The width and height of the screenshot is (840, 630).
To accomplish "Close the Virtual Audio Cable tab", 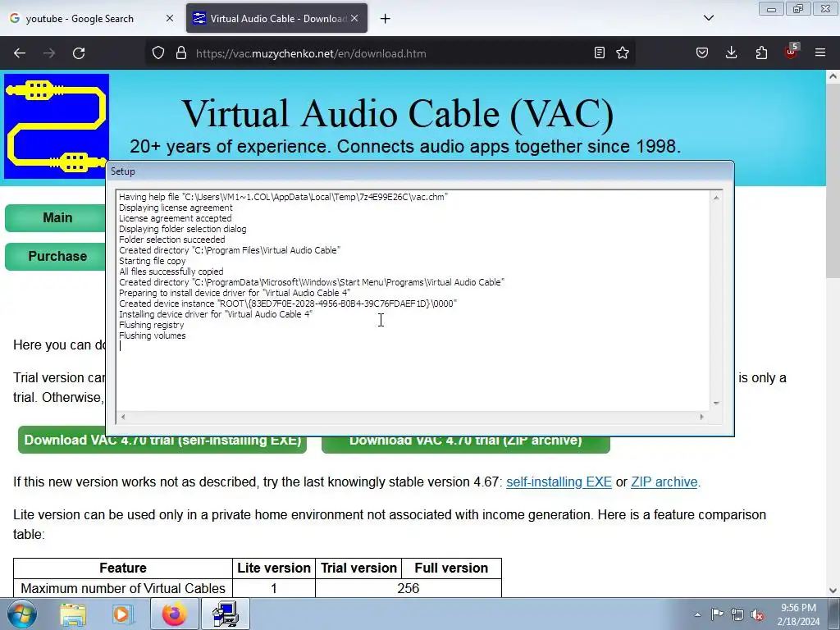I will click(354, 18).
